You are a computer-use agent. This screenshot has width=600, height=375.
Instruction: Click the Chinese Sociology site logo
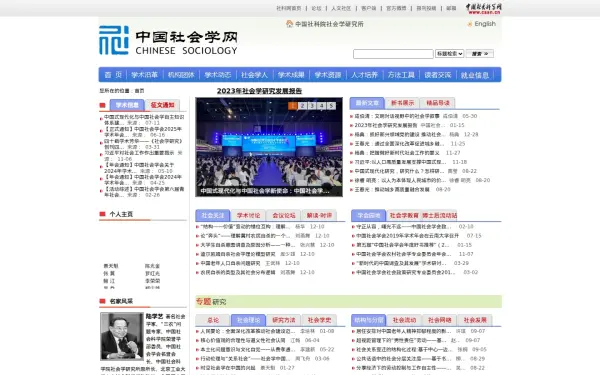(x=168, y=40)
